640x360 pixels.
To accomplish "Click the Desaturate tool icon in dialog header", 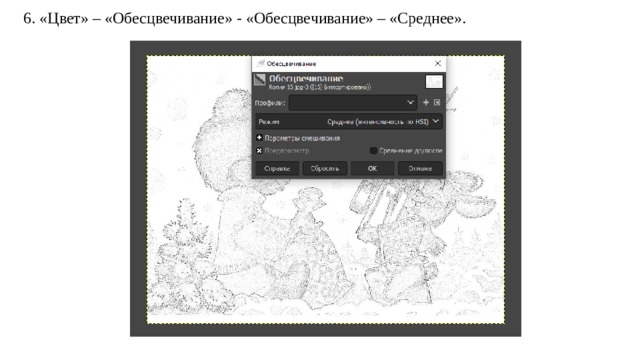I will [260, 80].
